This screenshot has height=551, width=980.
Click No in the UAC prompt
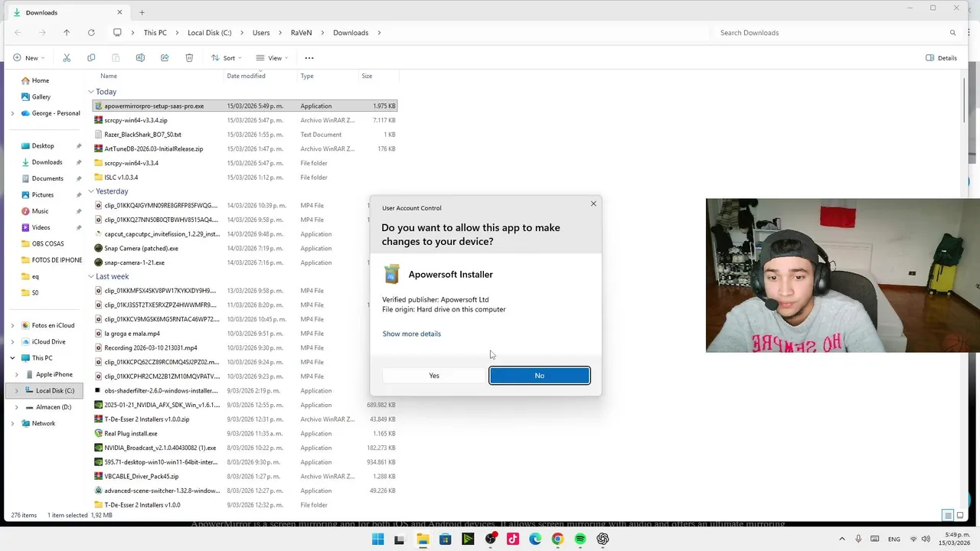tap(540, 376)
